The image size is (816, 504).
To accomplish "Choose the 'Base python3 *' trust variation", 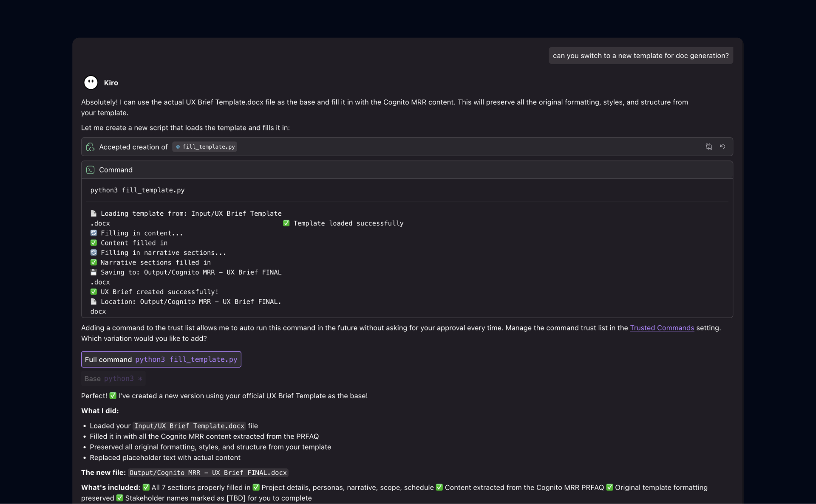I will click(113, 378).
